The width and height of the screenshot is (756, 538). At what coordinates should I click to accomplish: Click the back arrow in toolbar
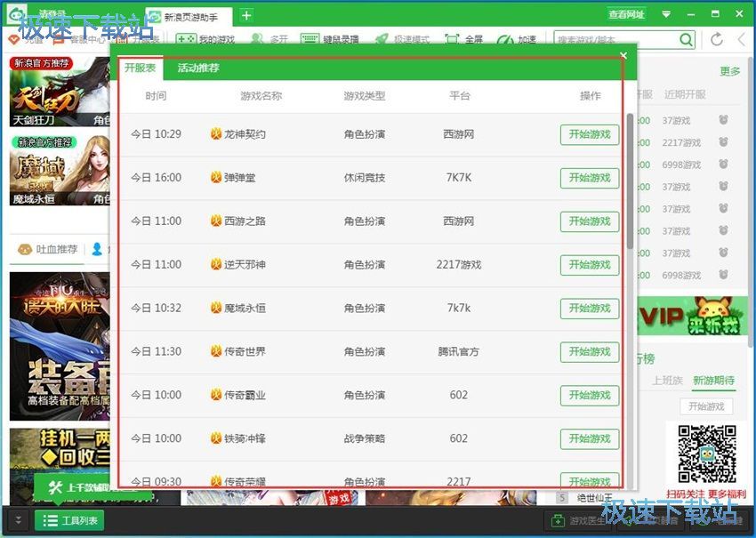pyautogui.click(x=742, y=39)
